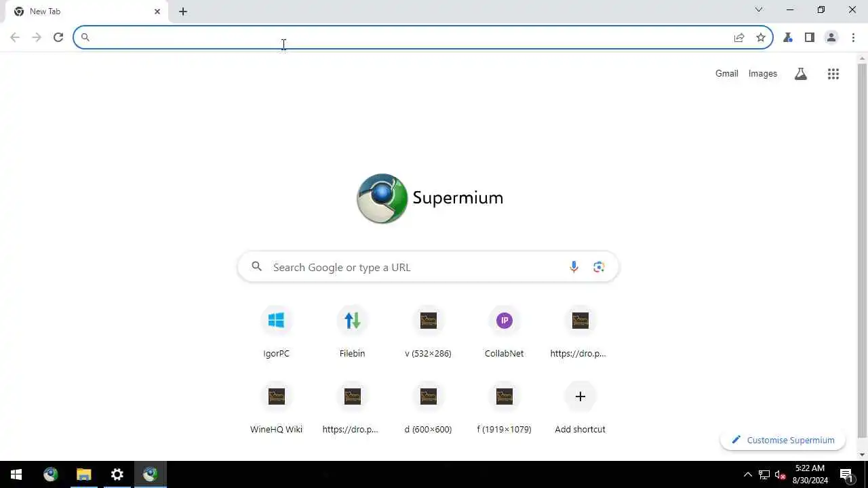The height and width of the screenshot is (488, 868).
Task: Click the vertical scrollbar thumb
Action: (862, 251)
